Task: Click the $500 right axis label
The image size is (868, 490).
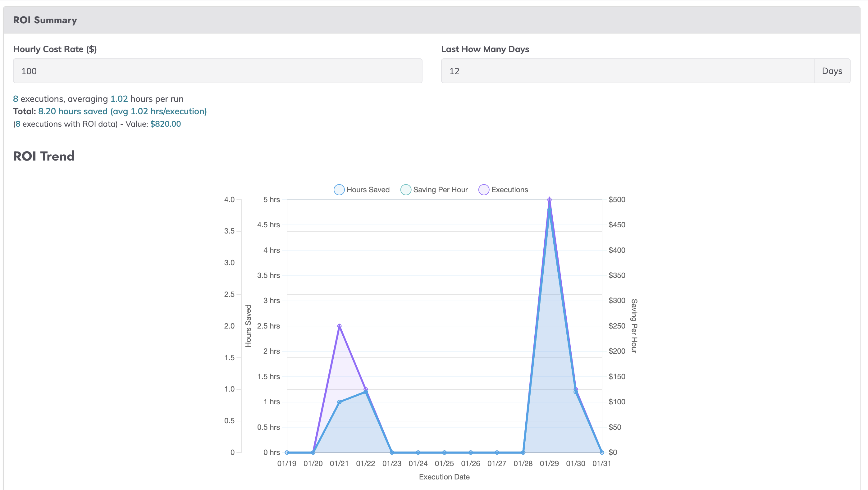Action: (617, 199)
